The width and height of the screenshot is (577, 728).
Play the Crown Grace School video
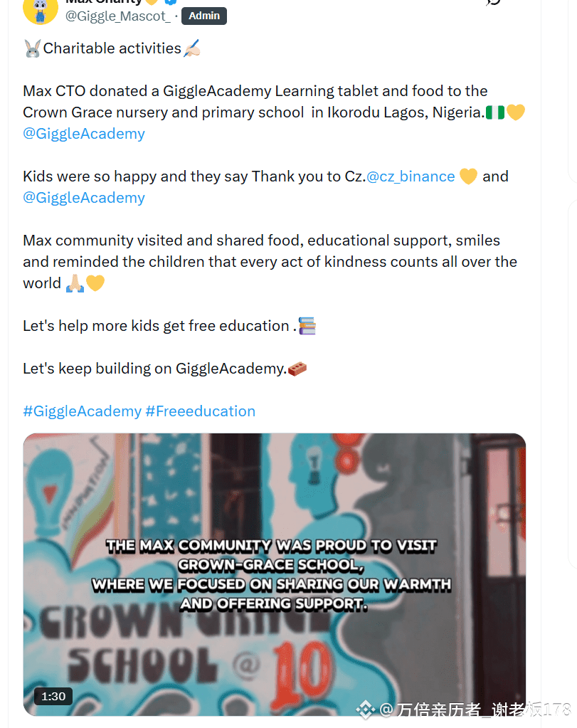point(275,574)
